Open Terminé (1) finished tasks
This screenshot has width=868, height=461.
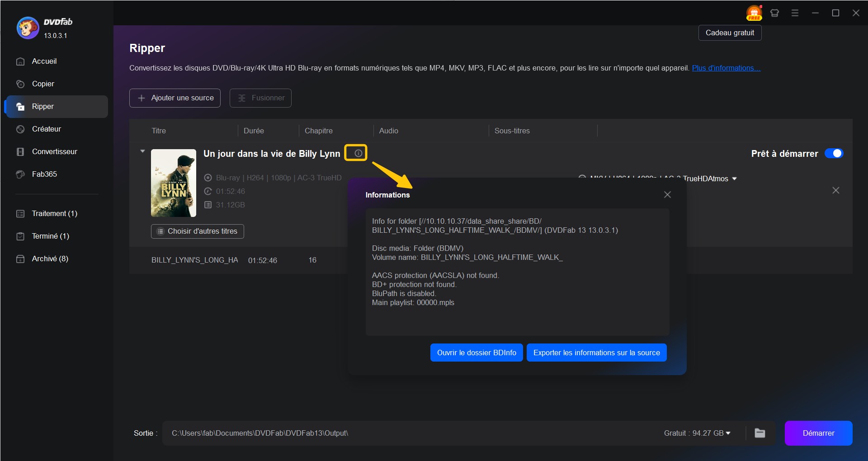click(56, 236)
